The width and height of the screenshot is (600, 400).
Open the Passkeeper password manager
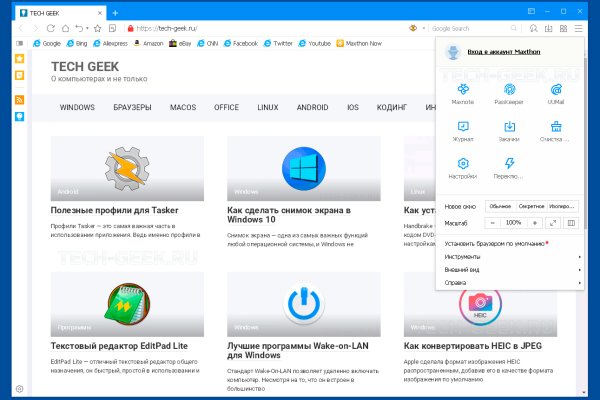click(510, 92)
